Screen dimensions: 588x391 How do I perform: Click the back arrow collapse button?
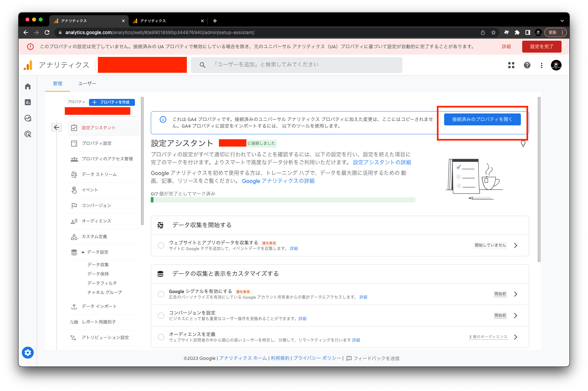pos(57,127)
